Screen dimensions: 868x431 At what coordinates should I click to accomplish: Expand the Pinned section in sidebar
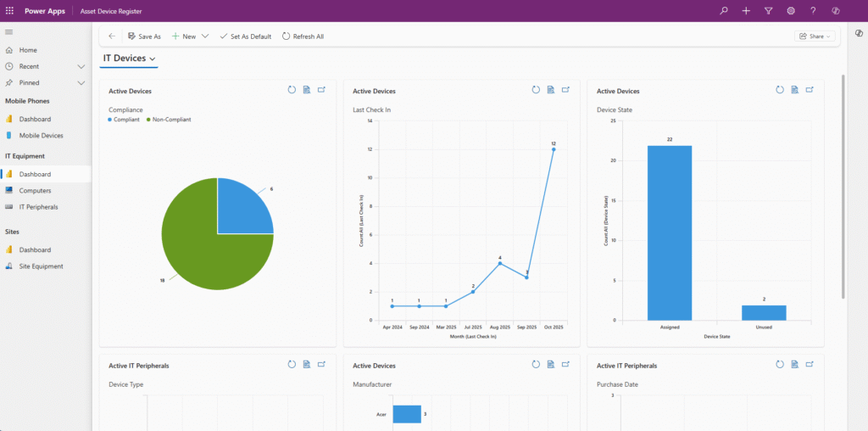pos(81,82)
